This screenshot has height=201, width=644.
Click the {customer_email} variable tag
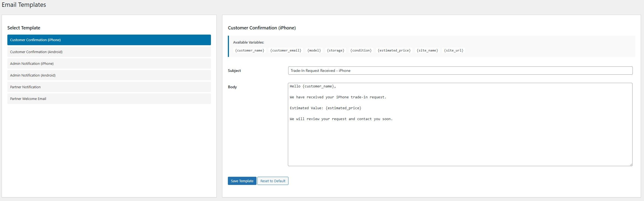pyautogui.click(x=286, y=50)
